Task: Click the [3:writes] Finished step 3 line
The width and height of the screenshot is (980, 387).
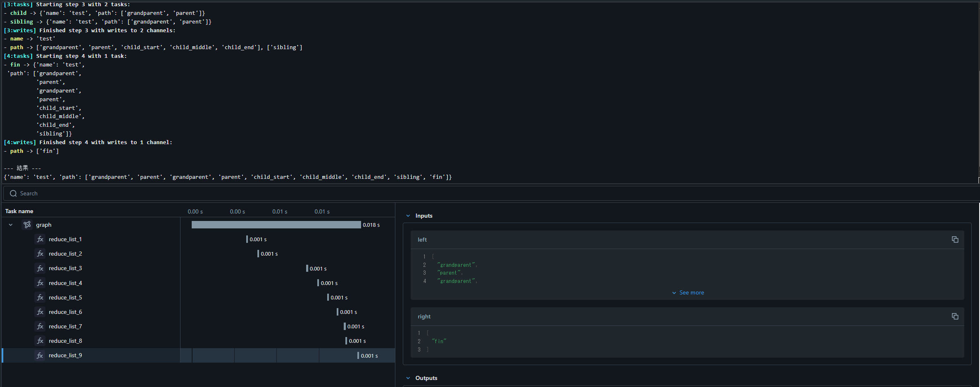Action: (90, 30)
